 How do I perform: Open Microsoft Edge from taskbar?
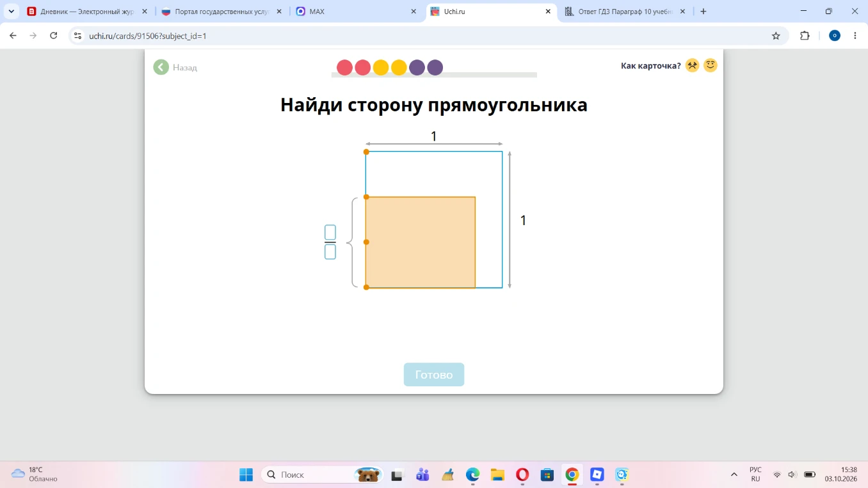point(472,475)
